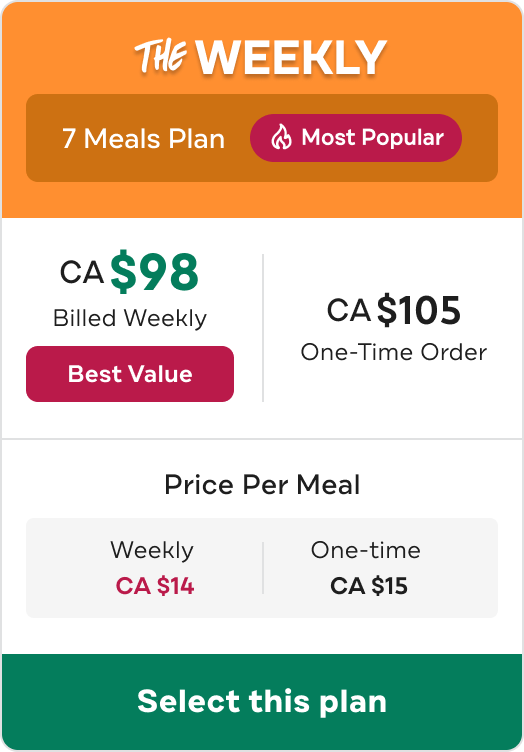Select the CA $105 one-time price
Image resolution: width=524 pixels, height=752 pixels.
(394, 310)
